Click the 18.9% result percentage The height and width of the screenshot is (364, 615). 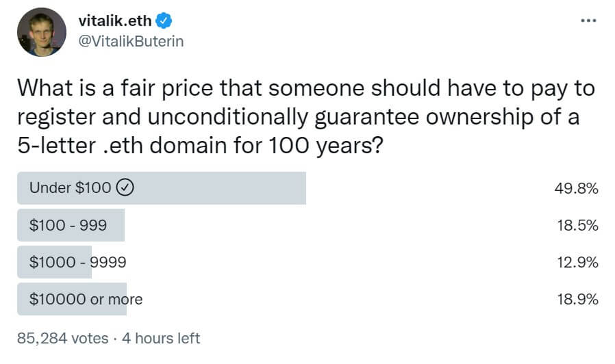579,299
